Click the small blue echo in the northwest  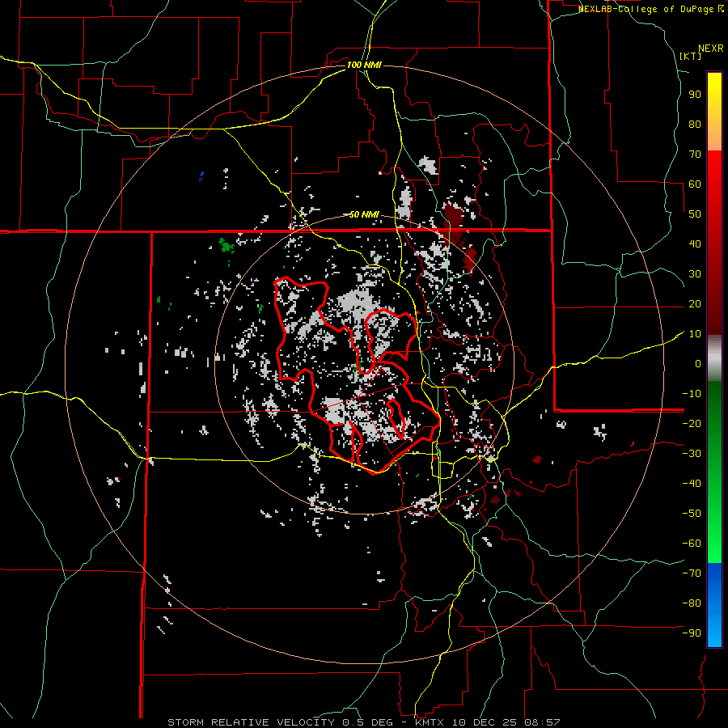201,175
